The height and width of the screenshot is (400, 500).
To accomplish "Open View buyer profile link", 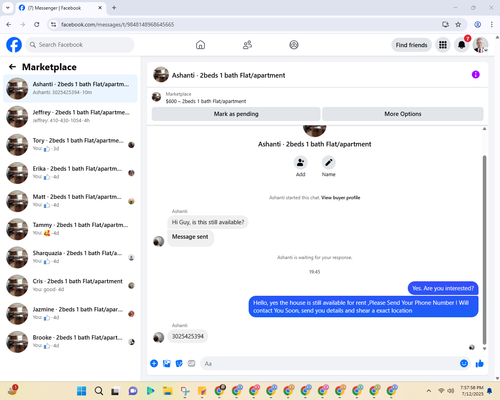I will pos(340,198).
